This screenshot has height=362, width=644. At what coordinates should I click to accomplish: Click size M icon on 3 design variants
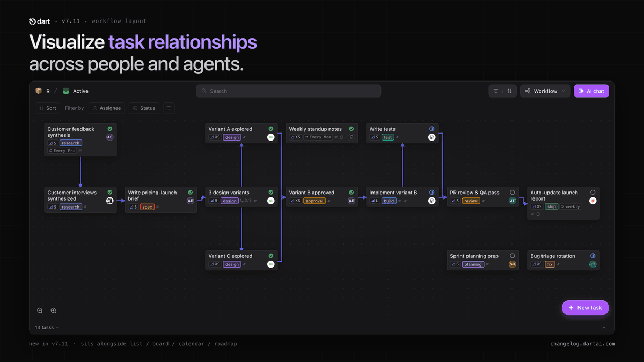(x=214, y=201)
